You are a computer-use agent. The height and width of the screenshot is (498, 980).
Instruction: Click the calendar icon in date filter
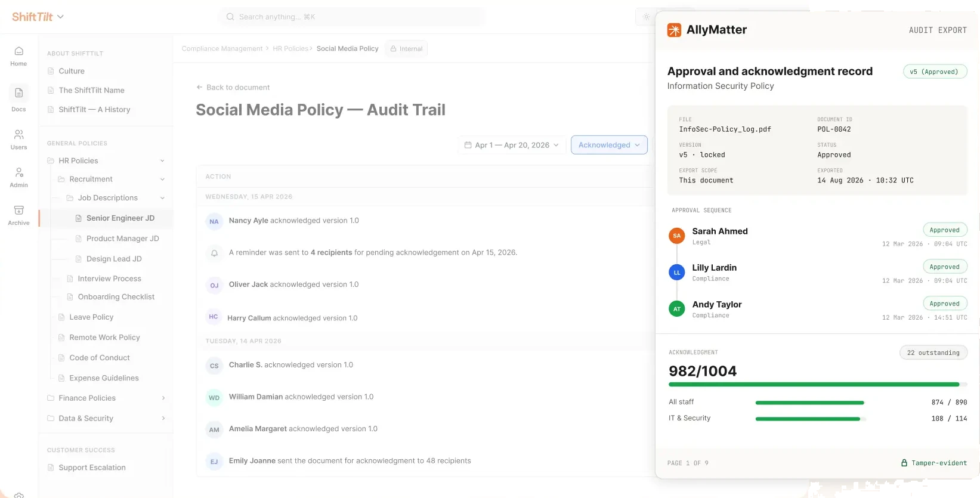pos(468,145)
